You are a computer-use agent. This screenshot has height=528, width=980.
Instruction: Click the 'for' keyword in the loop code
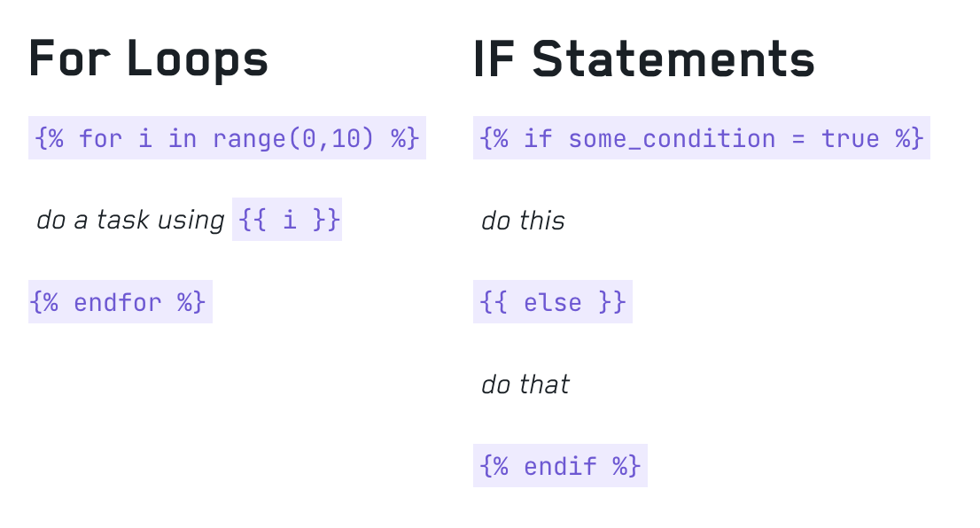100,138
